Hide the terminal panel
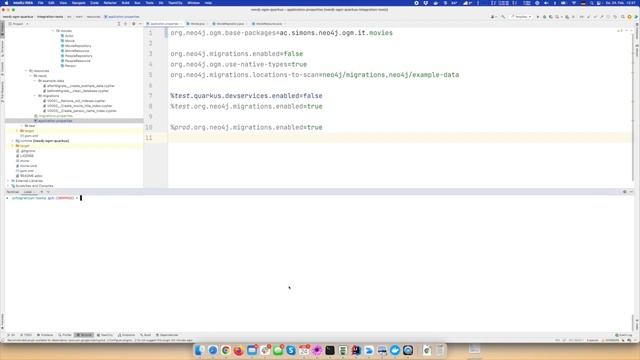 pyautogui.click(x=631, y=192)
